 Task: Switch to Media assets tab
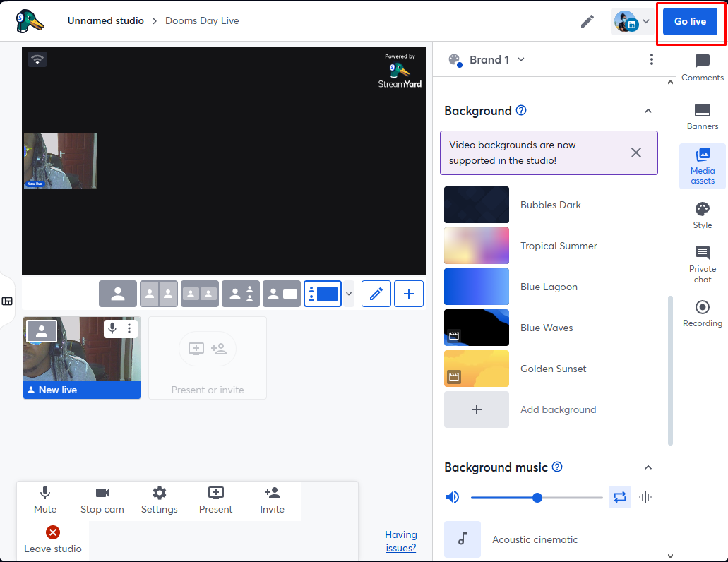703,166
